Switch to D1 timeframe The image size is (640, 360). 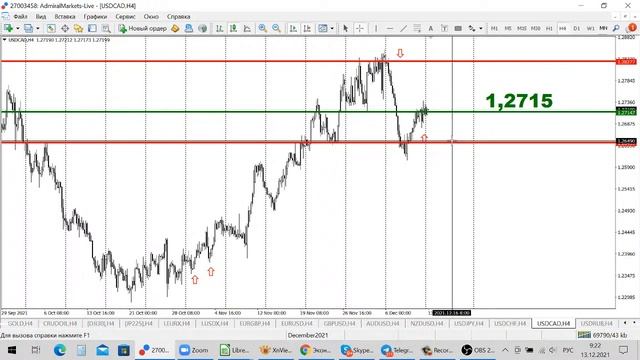pos(576,28)
